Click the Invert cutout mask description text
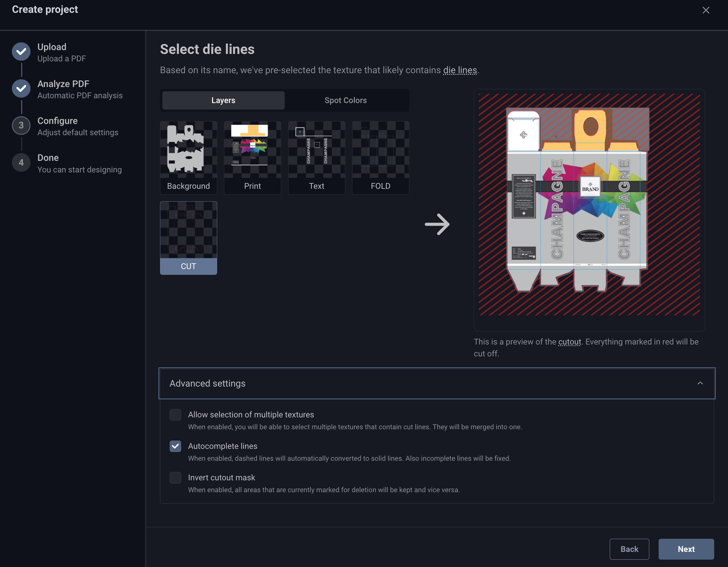728x567 pixels. click(x=324, y=490)
